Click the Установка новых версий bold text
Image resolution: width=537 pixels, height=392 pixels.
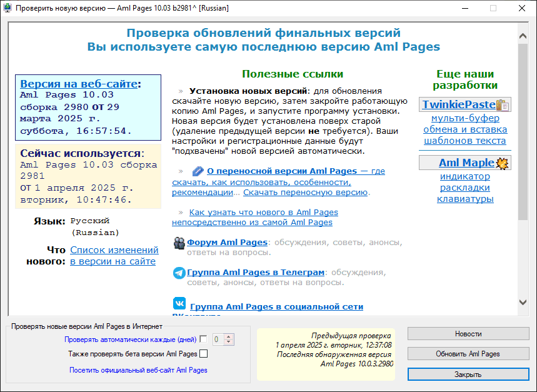click(248, 91)
